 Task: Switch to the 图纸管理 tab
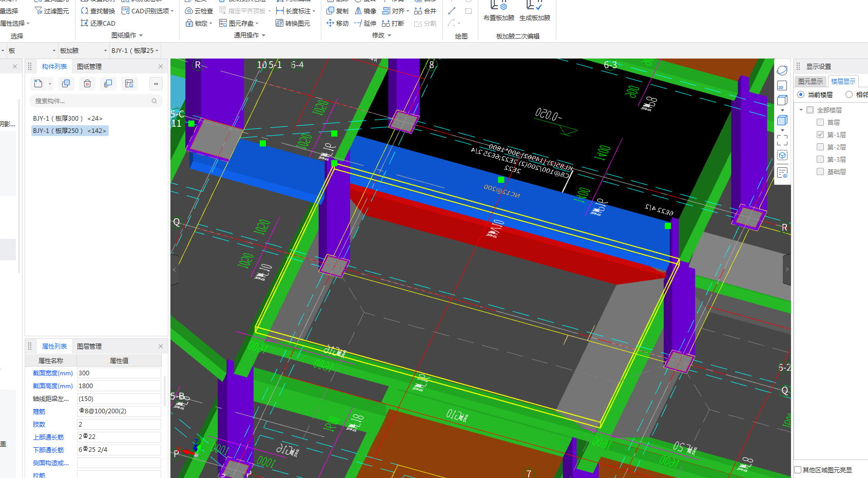89,66
